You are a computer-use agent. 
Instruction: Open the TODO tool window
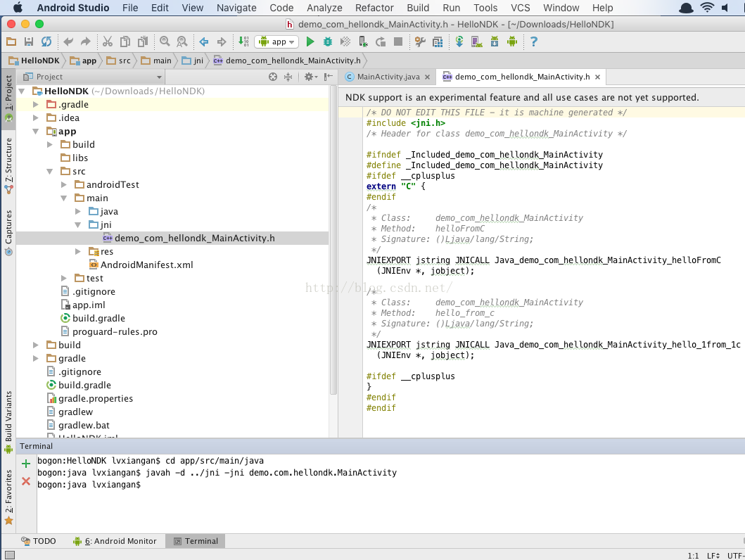click(x=39, y=541)
